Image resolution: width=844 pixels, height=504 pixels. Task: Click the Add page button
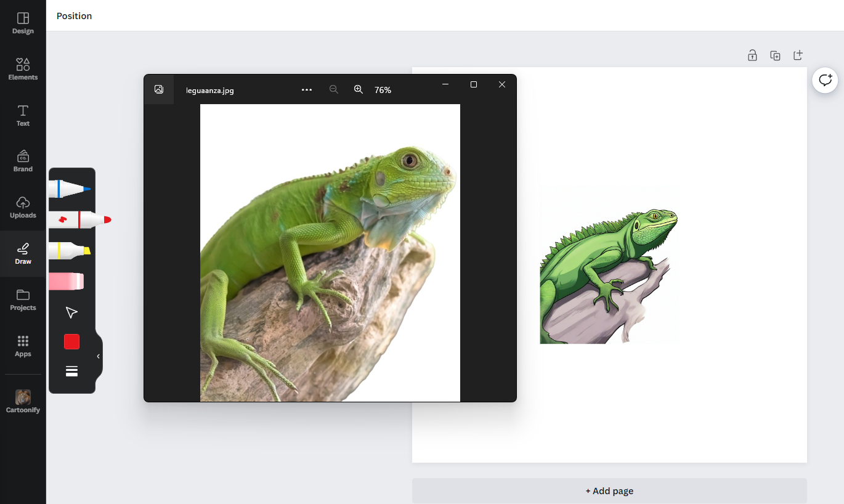609,491
